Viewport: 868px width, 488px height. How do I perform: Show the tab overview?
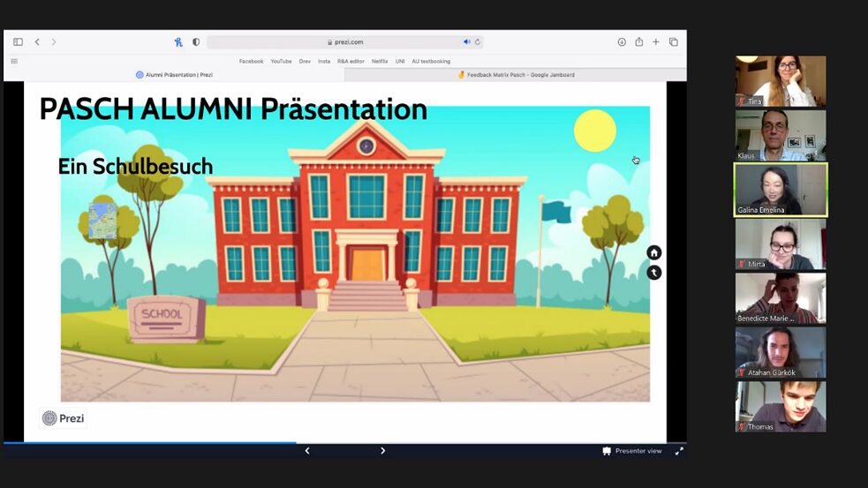[673, 41]
